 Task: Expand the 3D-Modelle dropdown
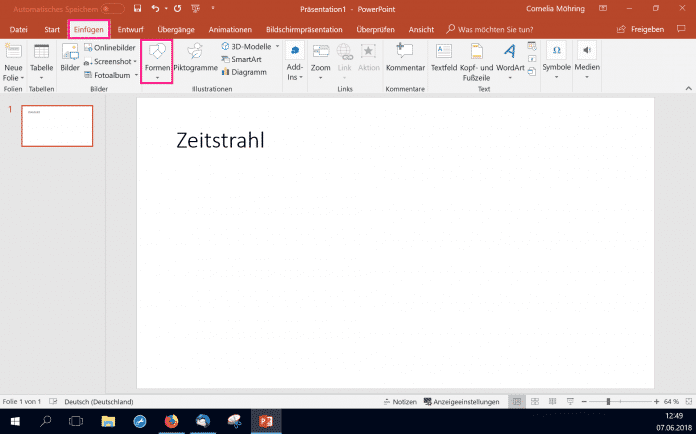click(x=277, y=47)
